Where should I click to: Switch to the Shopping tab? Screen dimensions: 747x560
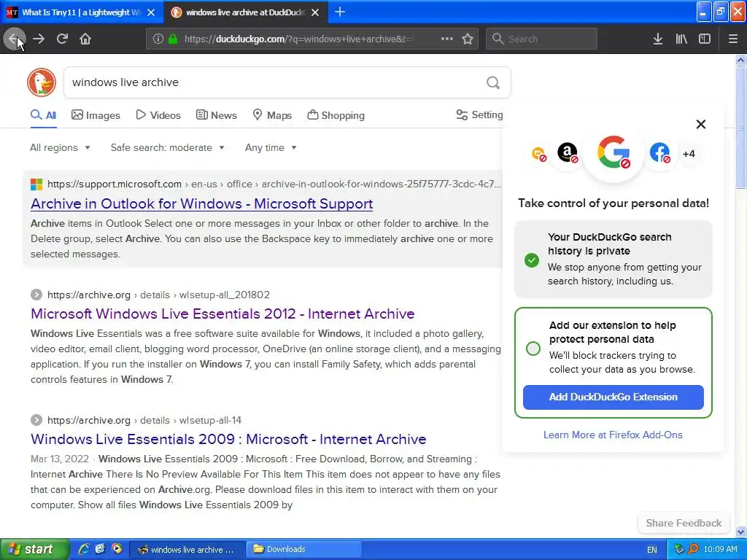pos(336,115)
